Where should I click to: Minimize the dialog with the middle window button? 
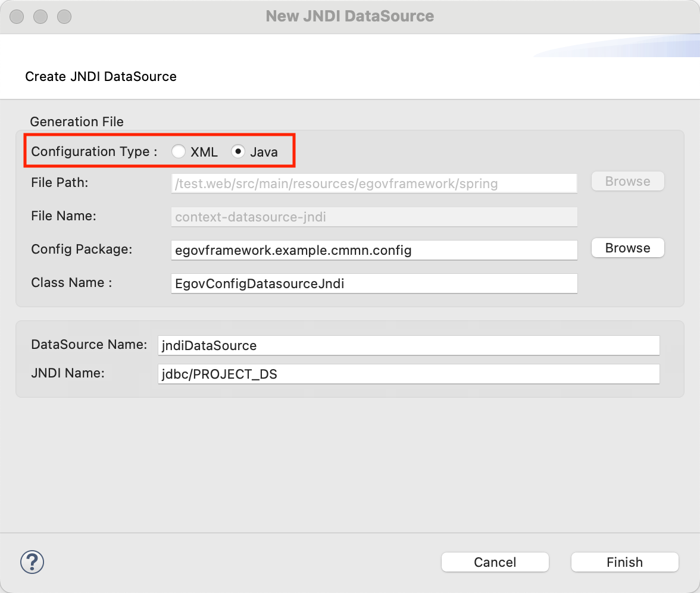tap(40, 17)
